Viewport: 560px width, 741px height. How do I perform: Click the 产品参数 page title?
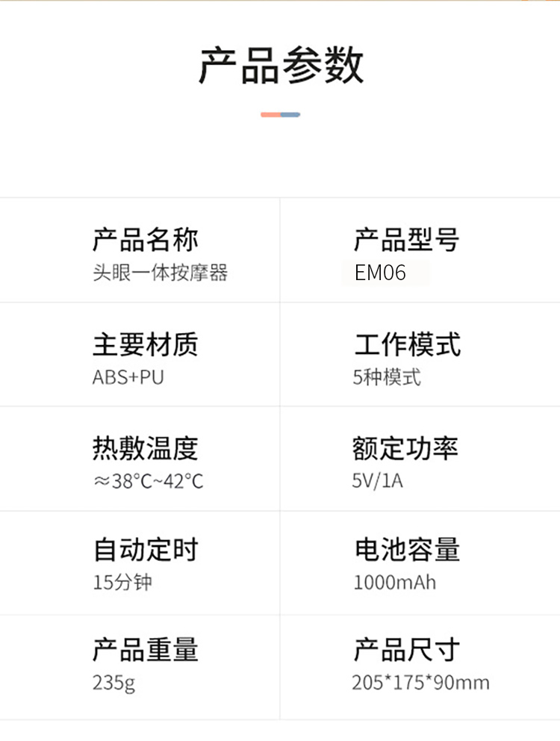[280, 65]
